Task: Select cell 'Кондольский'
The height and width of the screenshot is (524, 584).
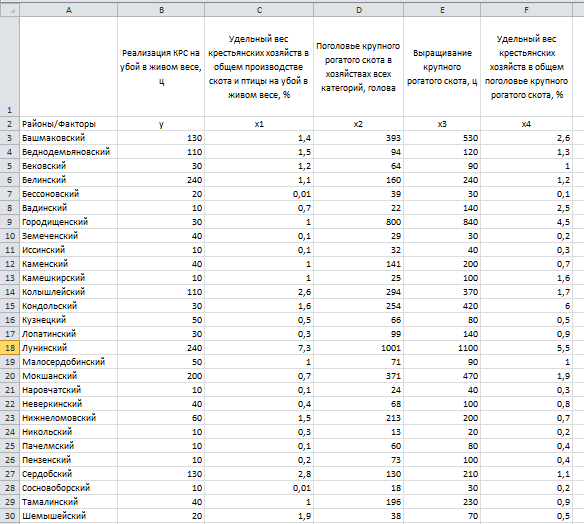Action: 69,306
